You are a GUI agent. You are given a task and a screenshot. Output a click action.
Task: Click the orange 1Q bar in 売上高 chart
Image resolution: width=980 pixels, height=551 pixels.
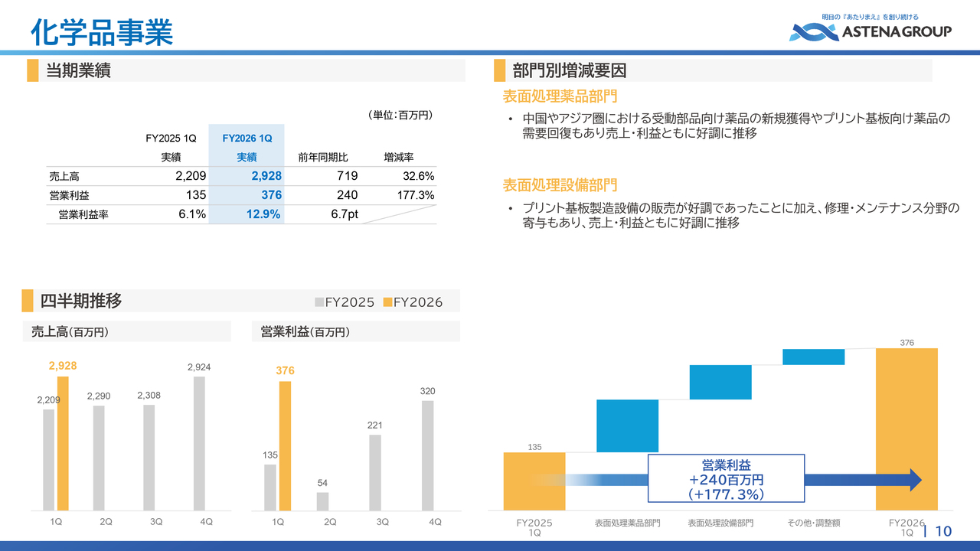(63, 444)
